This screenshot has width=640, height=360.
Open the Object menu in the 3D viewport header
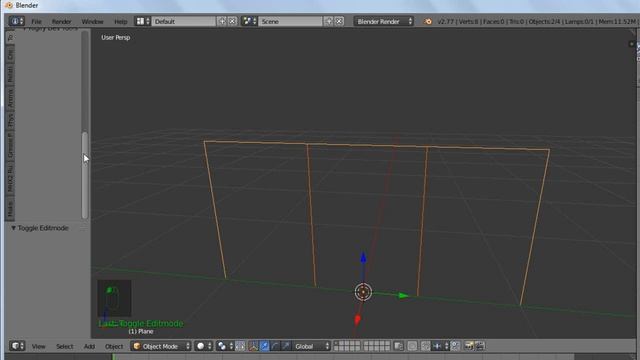point(114,346)
